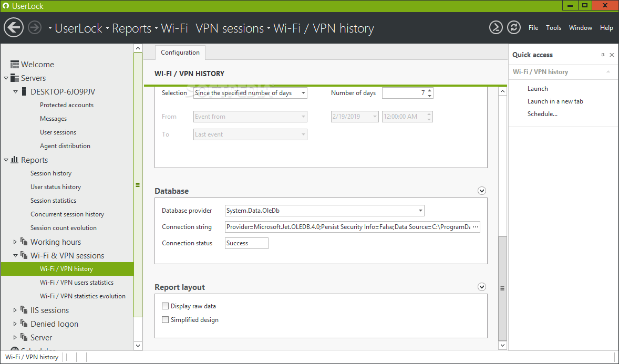
Task: Open Messages under the server
Action: coord(53,118)
